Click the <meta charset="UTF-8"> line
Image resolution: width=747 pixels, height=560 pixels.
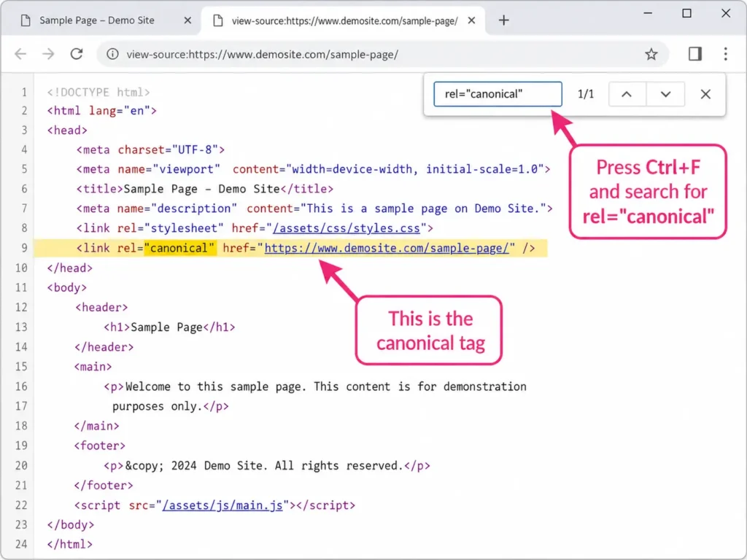(150, 150)
